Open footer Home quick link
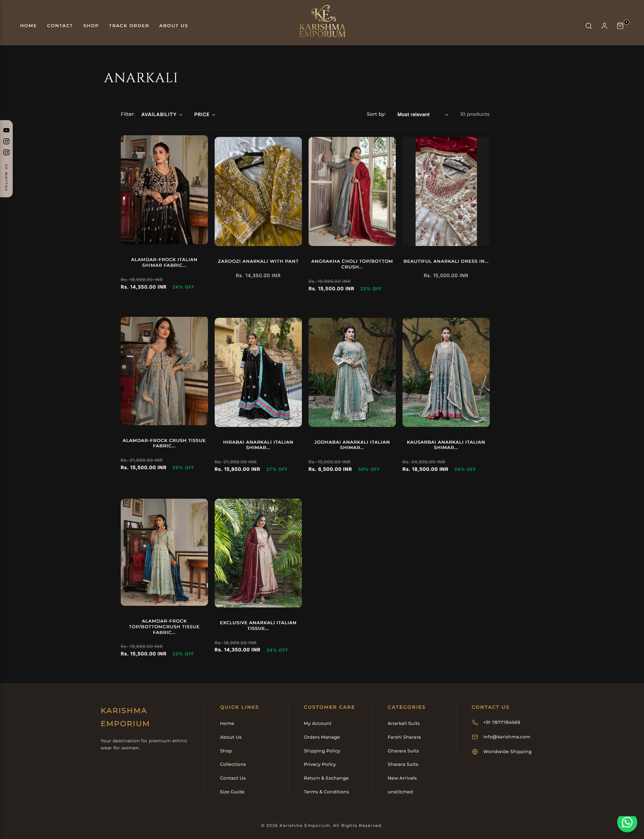The height and width of the screenshot is (839, 644). (x=227, y=723)
